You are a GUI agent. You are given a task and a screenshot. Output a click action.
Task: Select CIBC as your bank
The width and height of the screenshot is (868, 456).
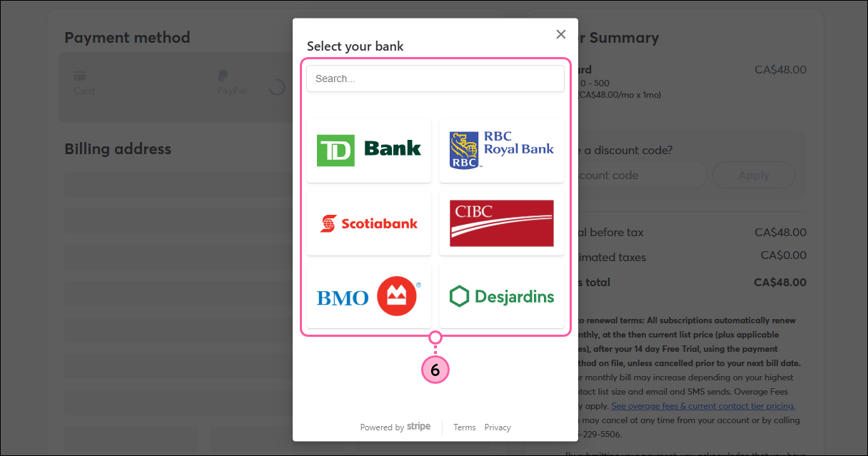pos(501,223)
